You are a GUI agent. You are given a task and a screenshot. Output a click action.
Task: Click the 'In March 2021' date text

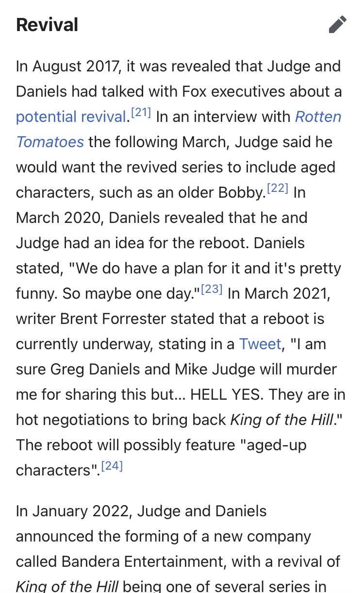[x=279, y=294]
